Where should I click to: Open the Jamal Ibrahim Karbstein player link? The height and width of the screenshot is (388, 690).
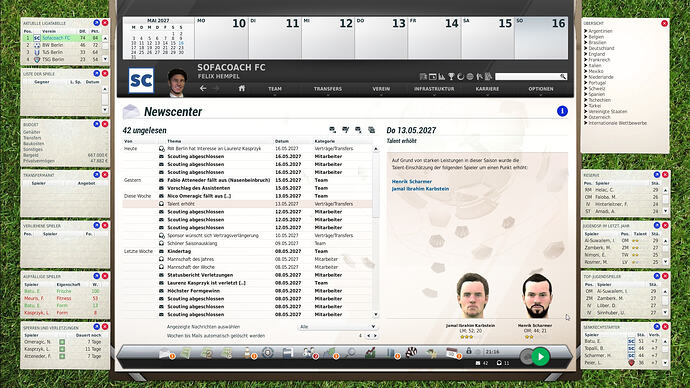[x=420, y=189]
